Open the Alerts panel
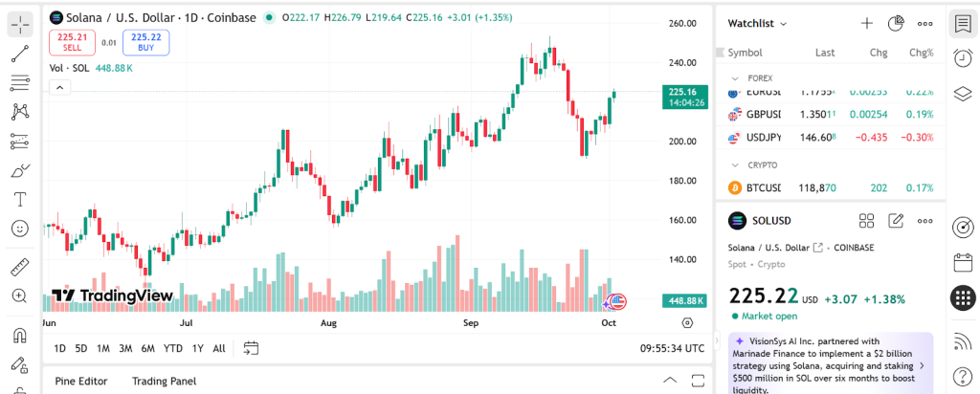Image resolution: width=980 pixels, height=394 pixels. [963, 58]
